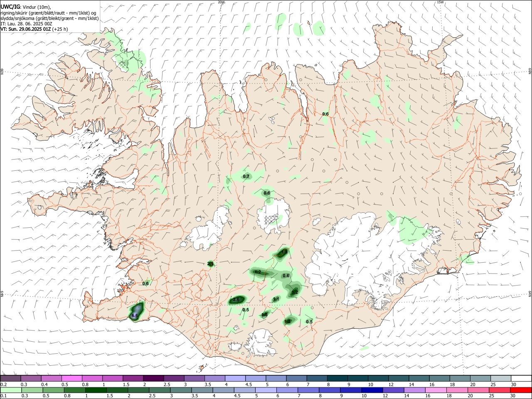Select upper legend dark purple swatch between 2 and 2.5
Screen dimensions: 532x399
153,378
